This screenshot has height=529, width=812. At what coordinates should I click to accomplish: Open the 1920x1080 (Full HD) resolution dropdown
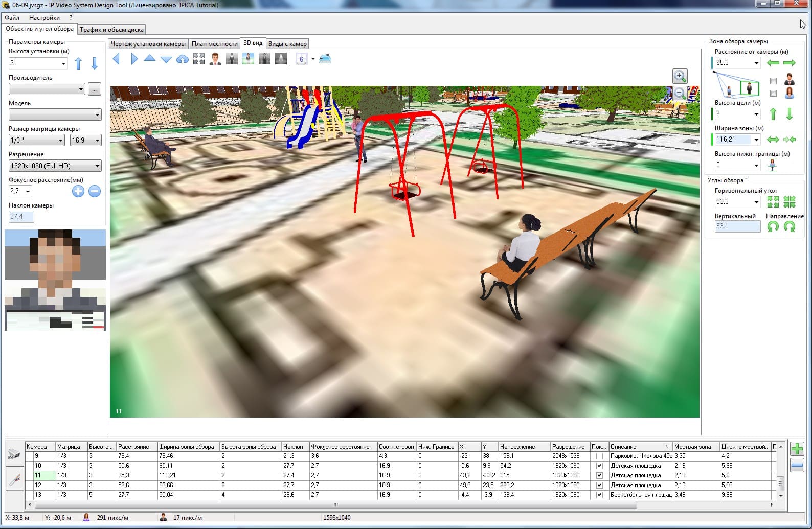(x=97, y=166)
